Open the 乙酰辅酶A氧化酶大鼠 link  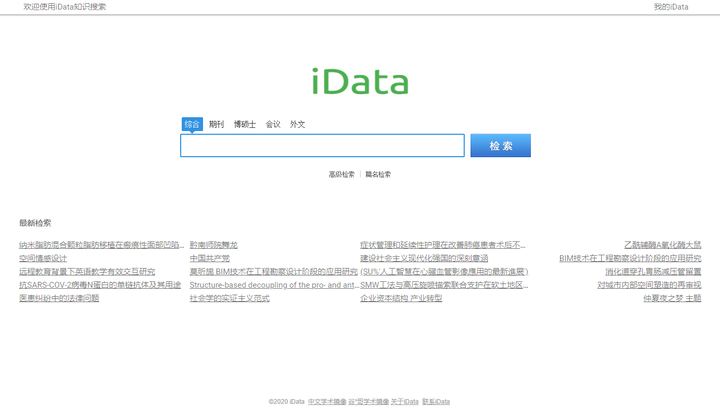663,245
